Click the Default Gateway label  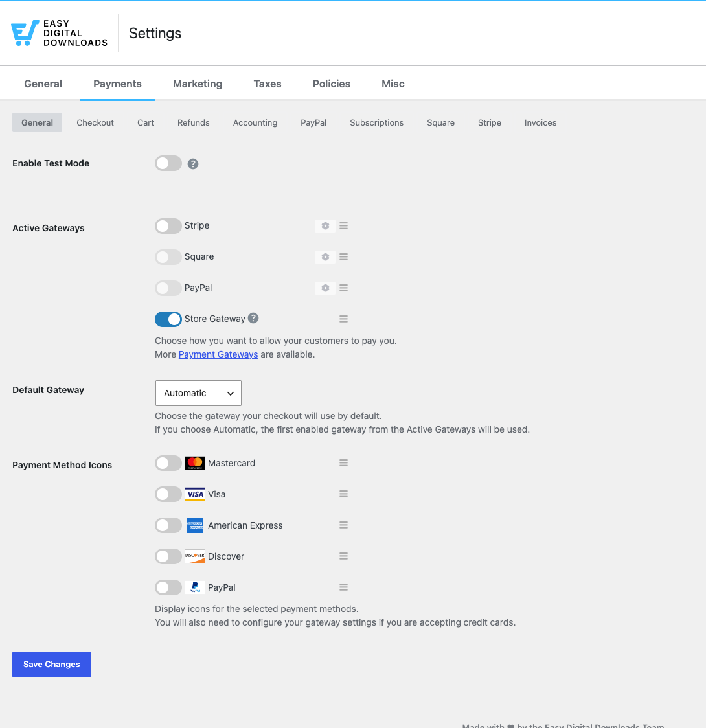coord(49,390)
